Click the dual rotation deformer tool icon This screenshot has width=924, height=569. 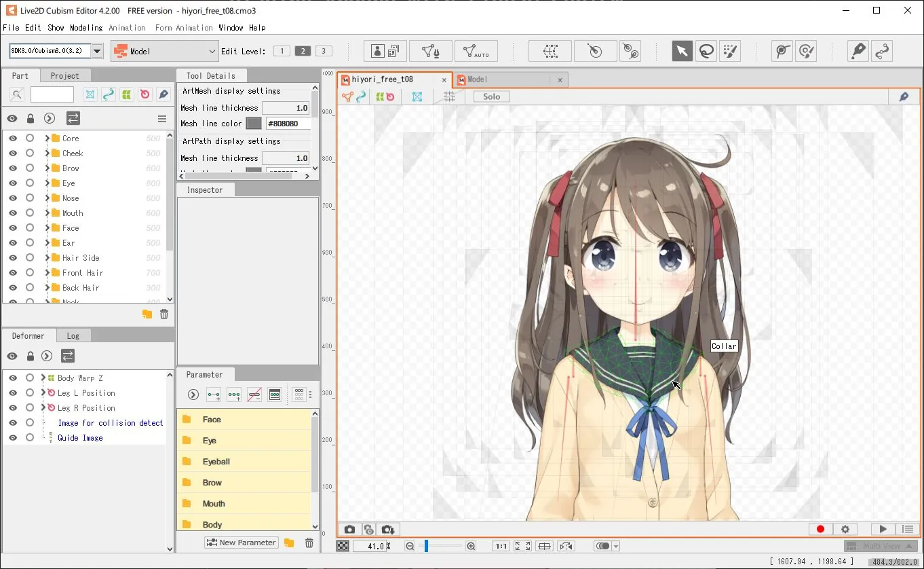coord(631,51)
